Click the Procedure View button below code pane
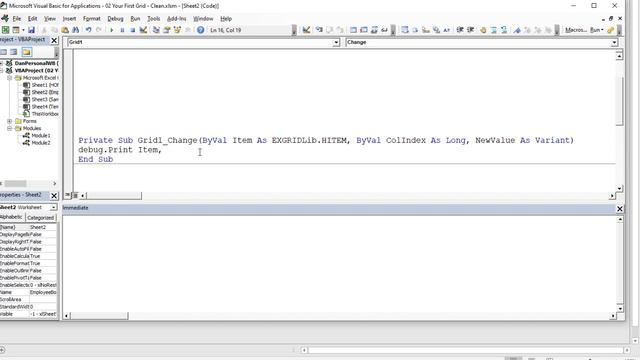640x360 pixels. (x=68, y=196)
